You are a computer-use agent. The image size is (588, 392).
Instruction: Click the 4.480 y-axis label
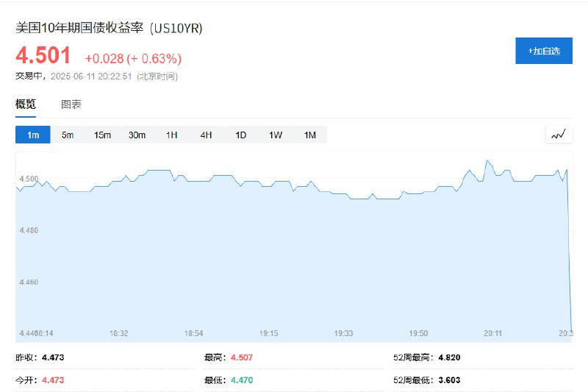click(x=29, y=230)
